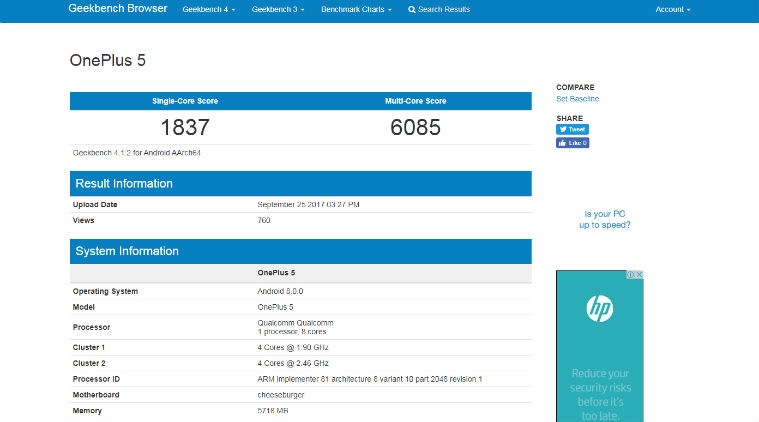Click the Facebook Like button
This screenshot has height=422, width=759.
click(572, 143)
